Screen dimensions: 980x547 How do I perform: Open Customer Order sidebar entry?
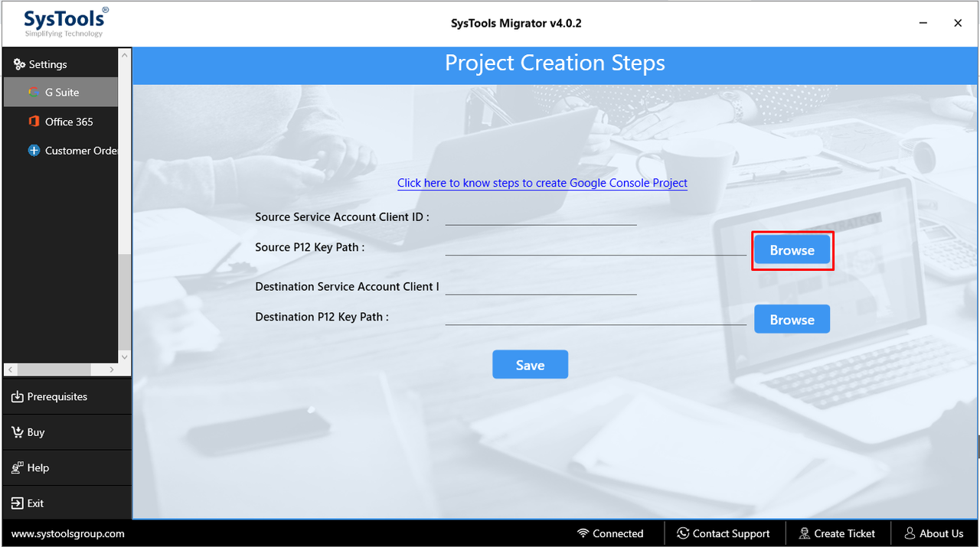81,151
